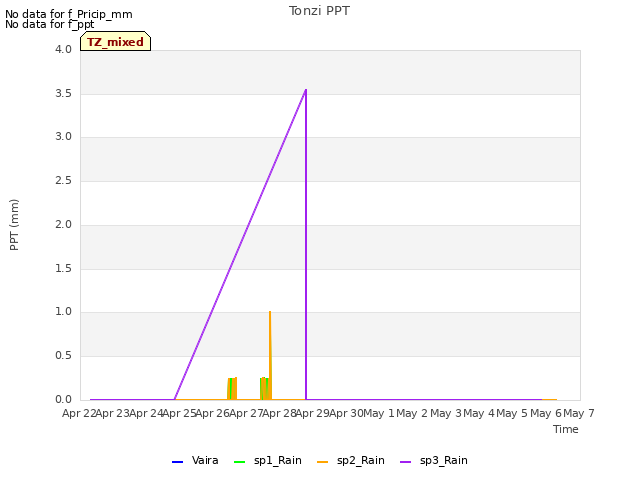640x480 pixels.
Task: Click the purple sp3_Rain legend swatch
Action: pos(405,462)
